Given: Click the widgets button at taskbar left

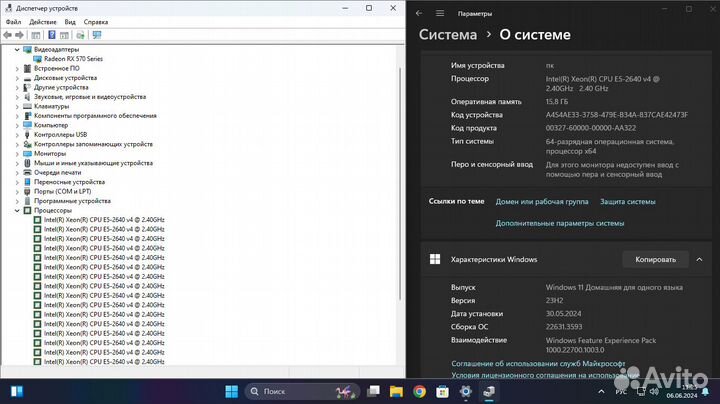Looking at the screenshot, I should (x=17, y=392).
